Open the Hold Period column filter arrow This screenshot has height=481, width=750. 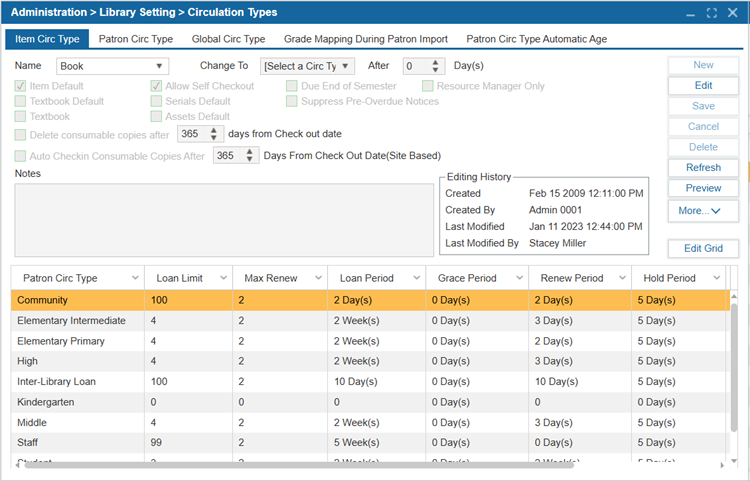click(x=716, y=278)
